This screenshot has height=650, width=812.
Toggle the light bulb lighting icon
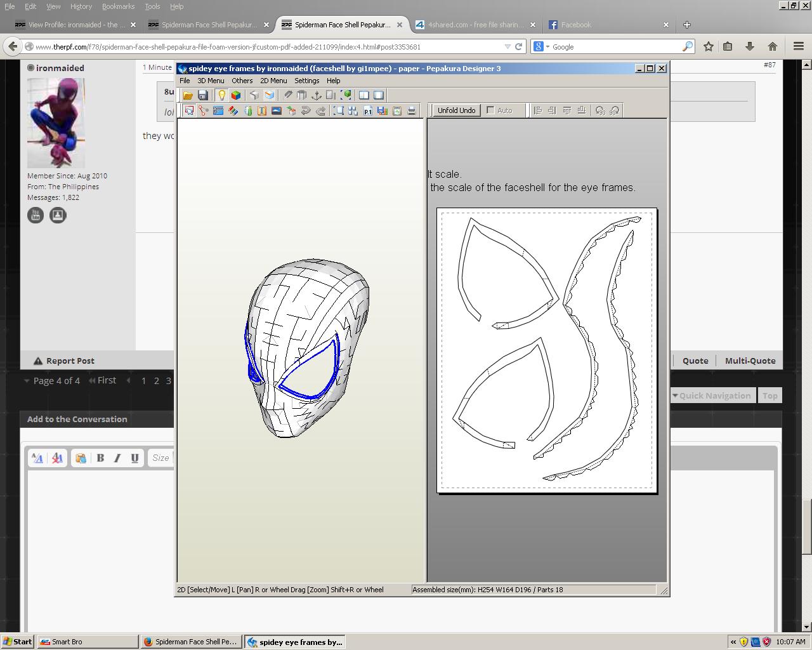coord(221,95)
